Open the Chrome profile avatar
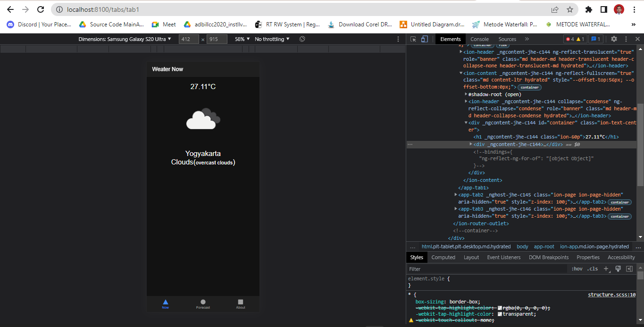This screenshot has width=644, height=327. [619, 9]
